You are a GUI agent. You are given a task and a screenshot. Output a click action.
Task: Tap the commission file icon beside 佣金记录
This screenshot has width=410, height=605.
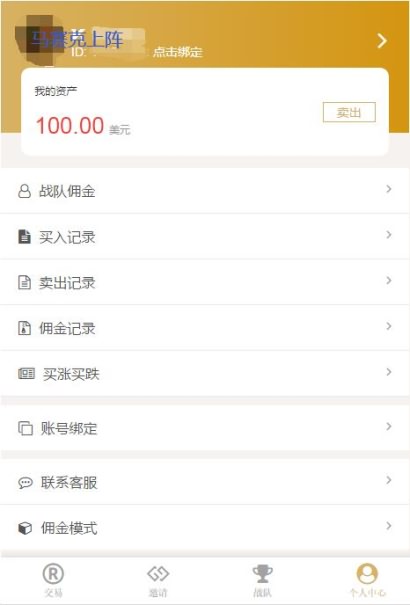tap(24, 328)
